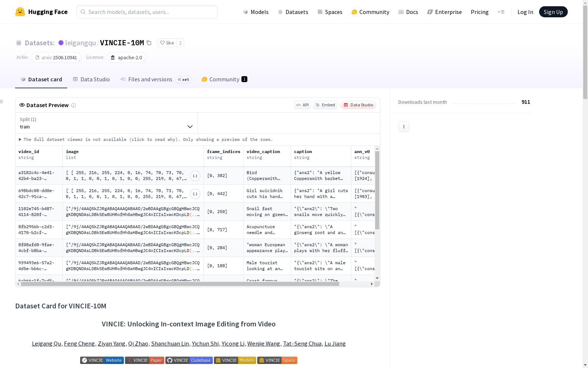The height and width of the screenshot is (368, 588).
Task: Click the Hugging Face logo icon
Action: pyautogui.click(x=20, y=12)
